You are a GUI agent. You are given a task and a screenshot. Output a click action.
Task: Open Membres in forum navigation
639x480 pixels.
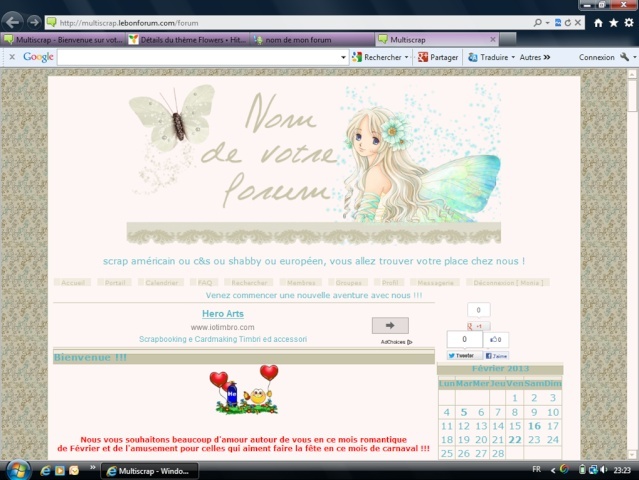point(301,282)
